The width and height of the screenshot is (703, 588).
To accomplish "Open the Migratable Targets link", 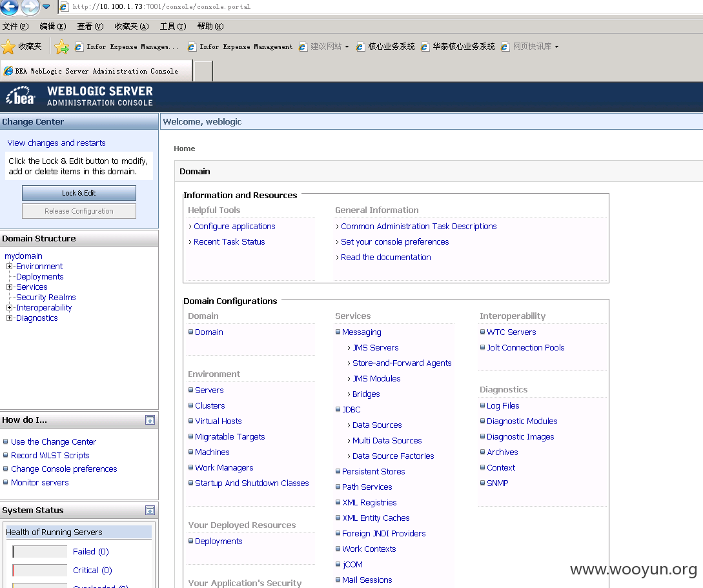I will 230,437.
